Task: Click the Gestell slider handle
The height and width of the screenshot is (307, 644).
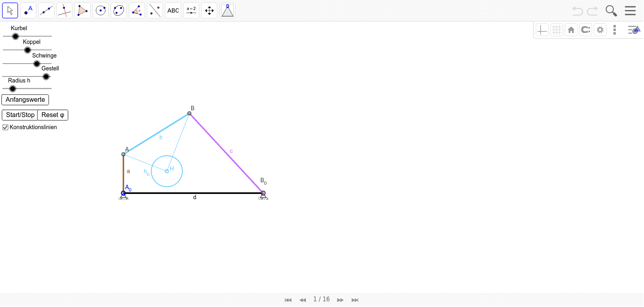Action: pyautogui.click(x=46, y=77)
